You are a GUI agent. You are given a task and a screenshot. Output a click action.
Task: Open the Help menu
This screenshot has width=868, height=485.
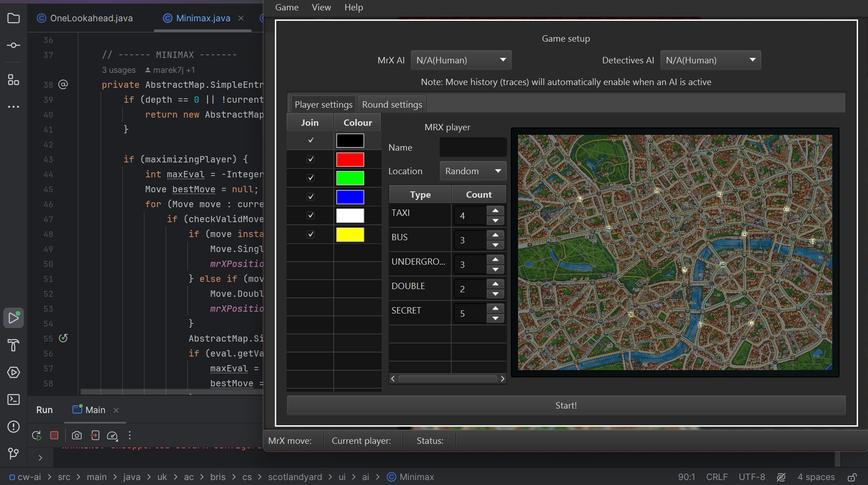tap(354, 7)
